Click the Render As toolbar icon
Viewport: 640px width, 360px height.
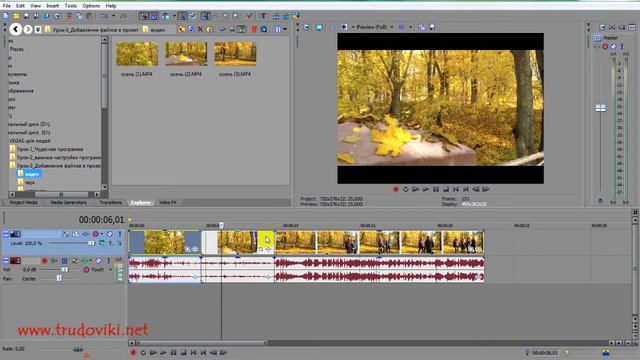pyautogui.click(x=46, y=16)
